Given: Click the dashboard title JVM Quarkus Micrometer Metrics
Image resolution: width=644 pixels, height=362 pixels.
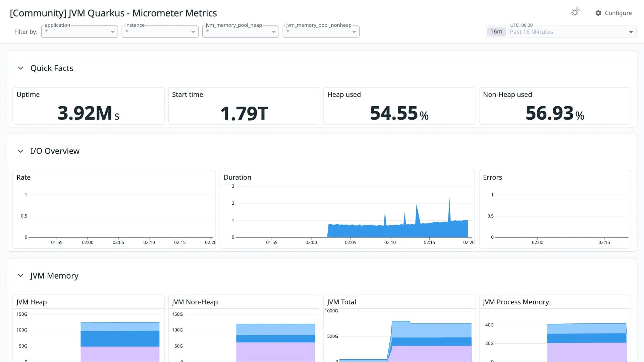Looking at the screenshot, I should pos(113,13).
